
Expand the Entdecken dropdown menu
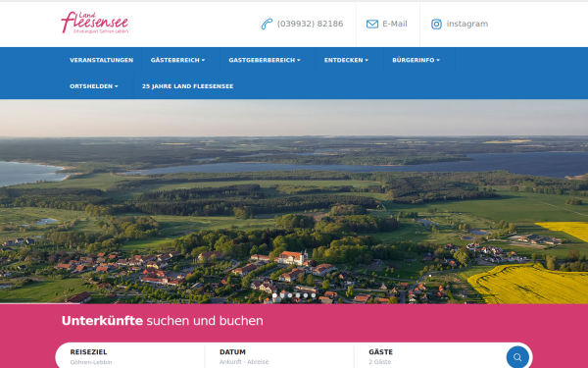click(346, 60)
